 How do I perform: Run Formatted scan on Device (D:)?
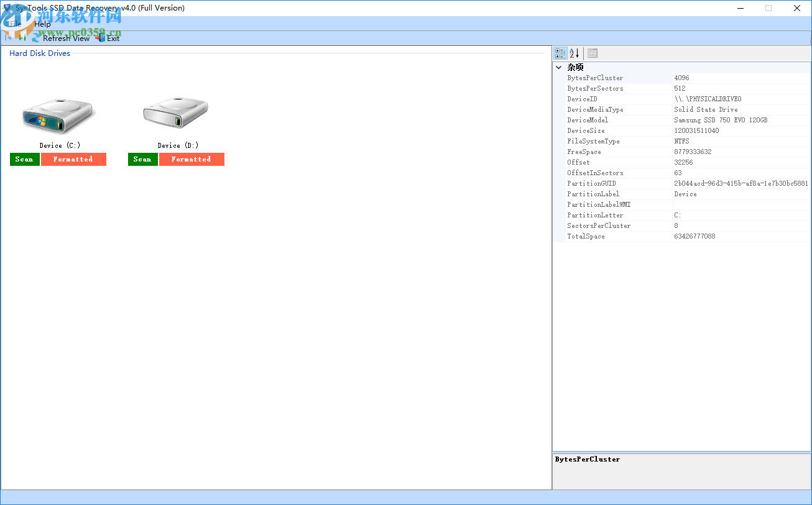pyautogui.click(x=191, y=159)
